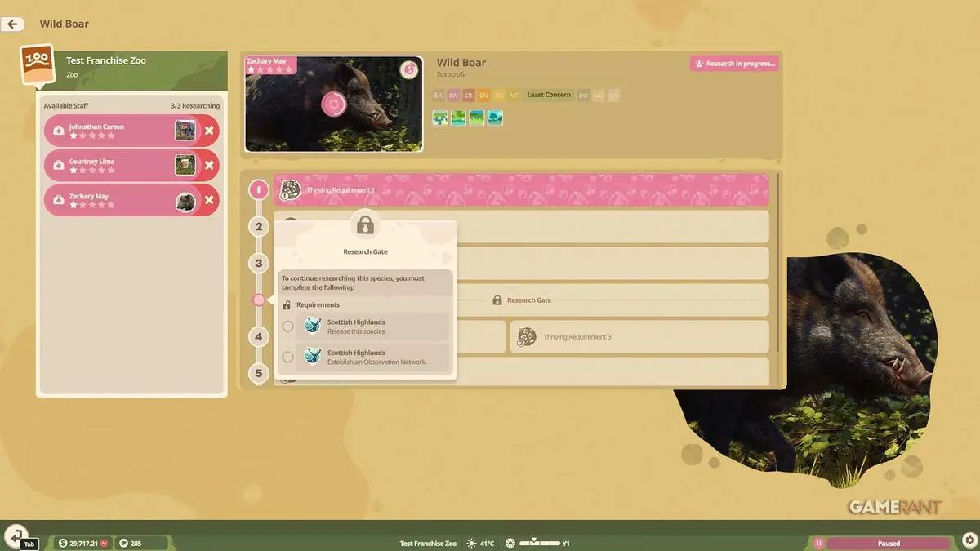Click the vet icon beside Courtney Lima
The height and width of the screenshot is (551, 980).
[59, 165]
